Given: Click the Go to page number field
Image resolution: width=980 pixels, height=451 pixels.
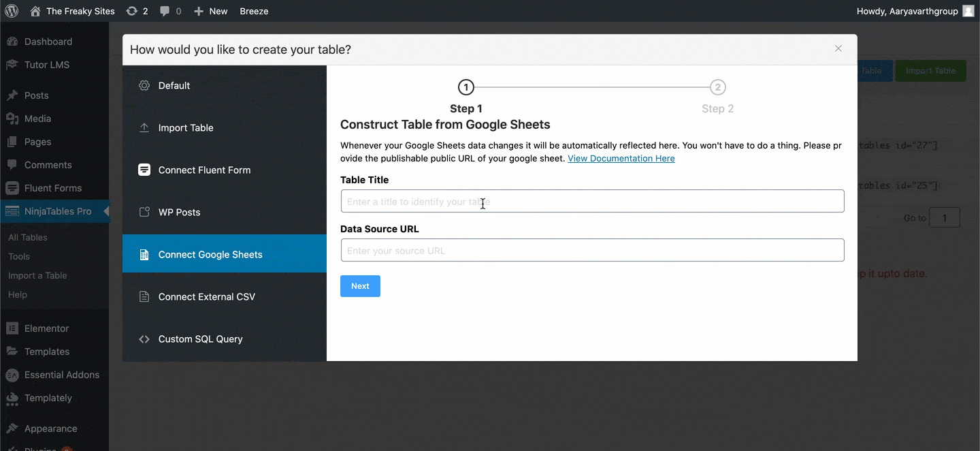Looking at the screenshot, I should 945,218.
